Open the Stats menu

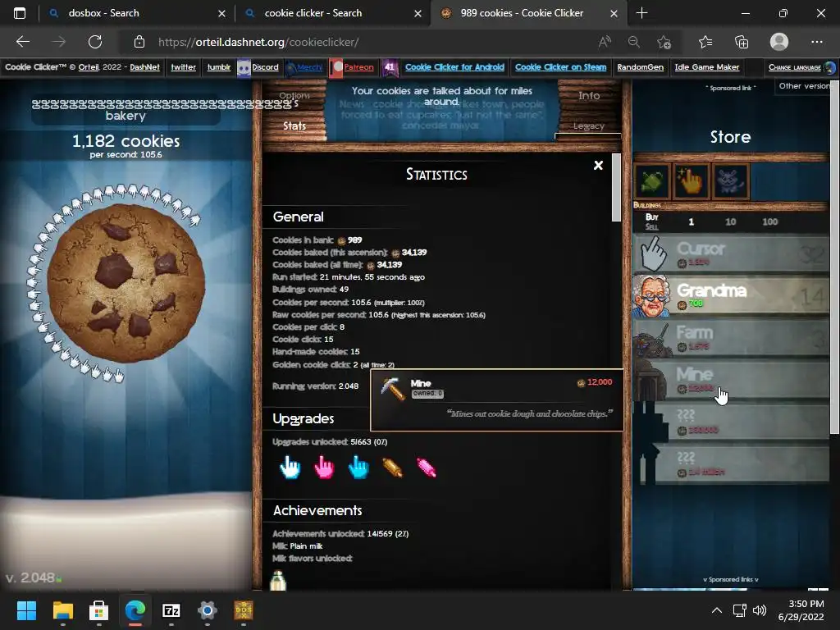(x=294, y=126)
